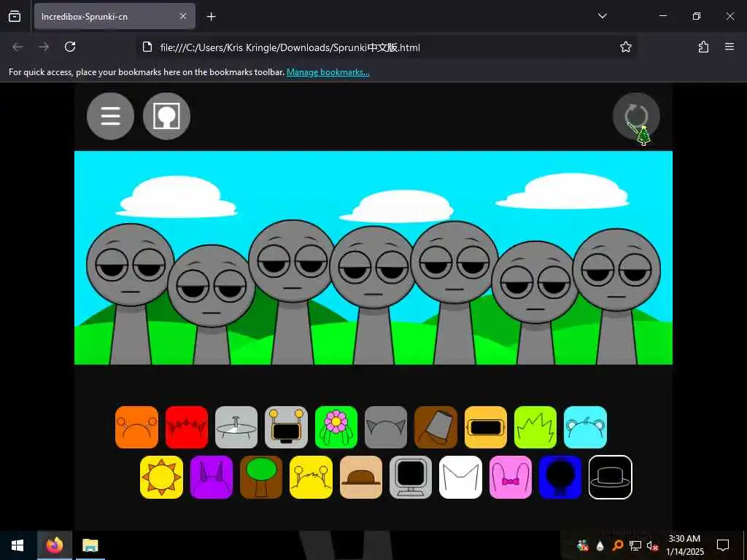This screenshot has height=560, width=747.
Task: Select the brown tree character icon
Action: click(x=261, y=477)
